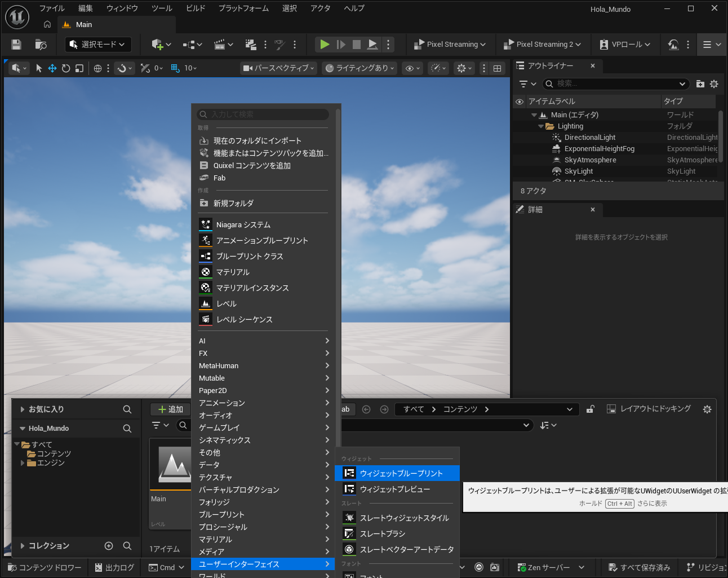Toggle world/local coordinate globe icon
Viewport: 728px width, 578px height.
[97, 68]
